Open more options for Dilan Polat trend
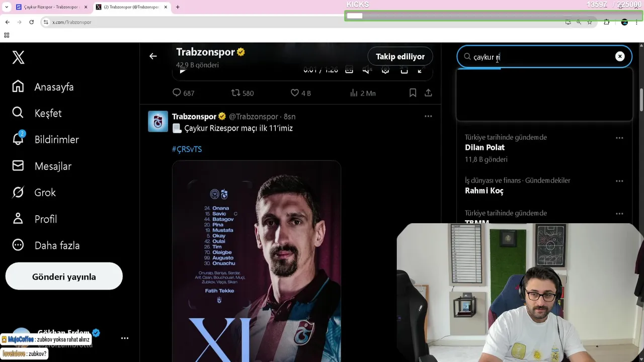 619,138
